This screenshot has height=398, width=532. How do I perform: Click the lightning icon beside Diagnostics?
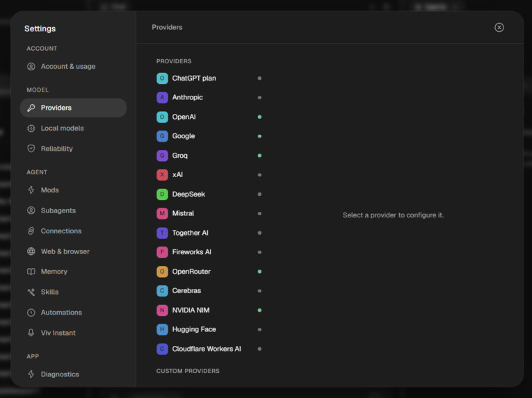click(x=31, y=374)
